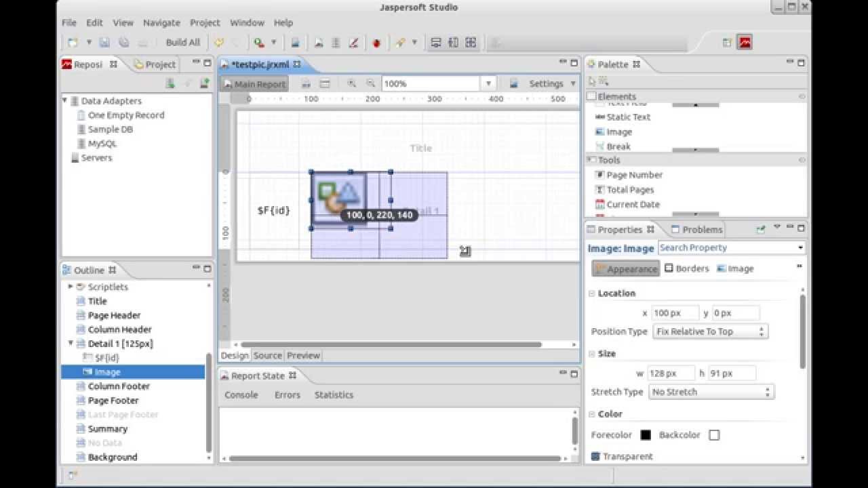Click the image placeholder on report canvas
This screenshot has width=868, height=488.
pos(339,198)
